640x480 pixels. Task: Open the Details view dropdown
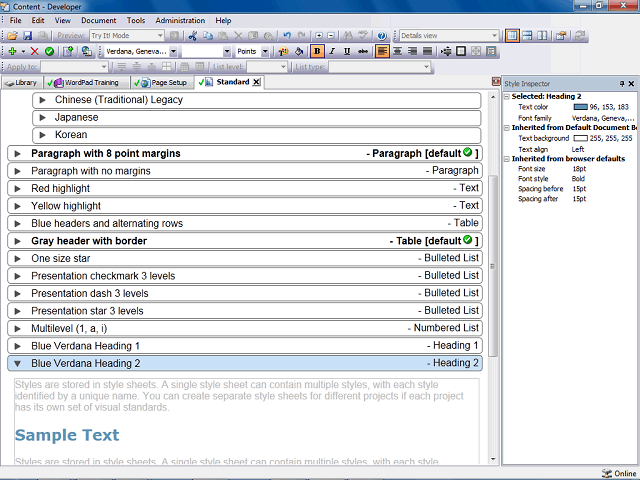tap(494, 36)
